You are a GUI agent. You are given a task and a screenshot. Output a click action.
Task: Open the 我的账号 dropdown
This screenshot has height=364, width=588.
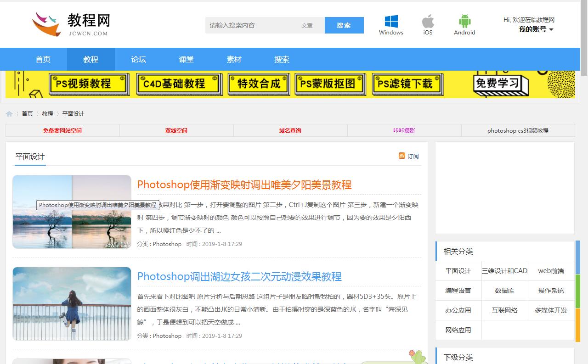tap(535, 29)
